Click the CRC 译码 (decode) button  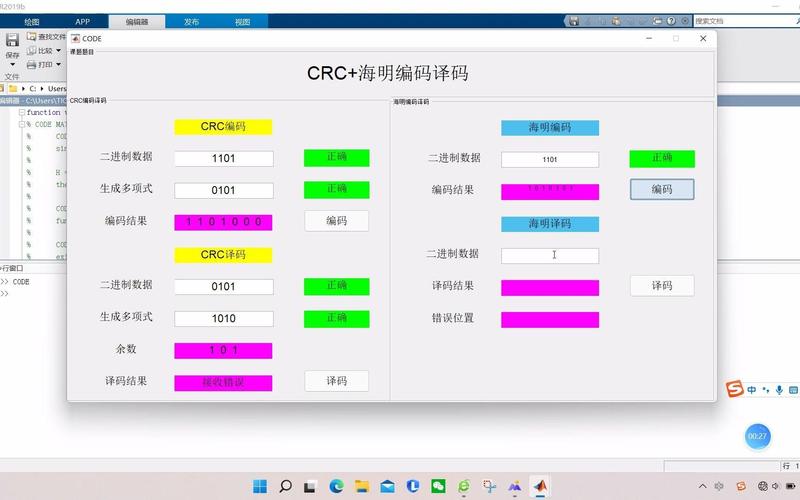click(x=337, y=381)
